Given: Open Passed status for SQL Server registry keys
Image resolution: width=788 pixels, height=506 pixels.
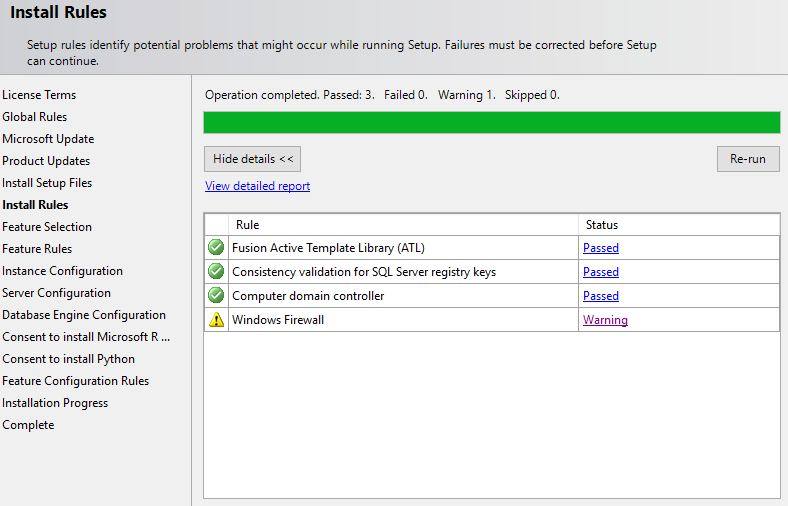Looking at the screenshot, I should tap(601, 272).
